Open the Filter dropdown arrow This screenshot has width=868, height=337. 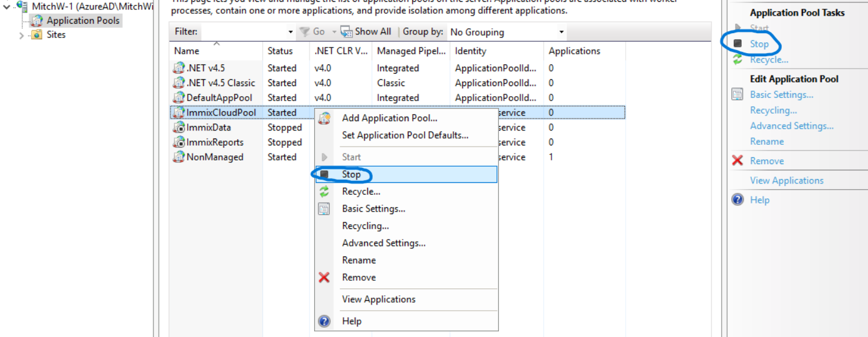pos(291,32)
